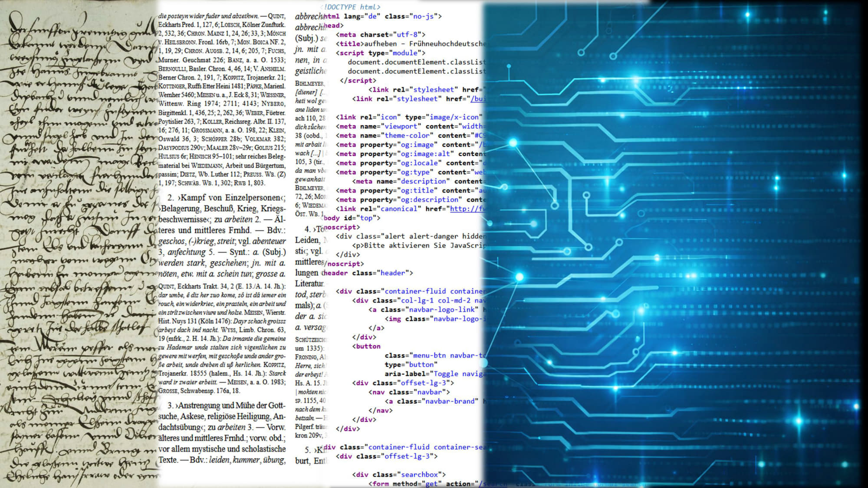Select the 'class="menu-btn navbar-t' attribute line
Screen dimensions: 868x488
(x=435, y=355)
